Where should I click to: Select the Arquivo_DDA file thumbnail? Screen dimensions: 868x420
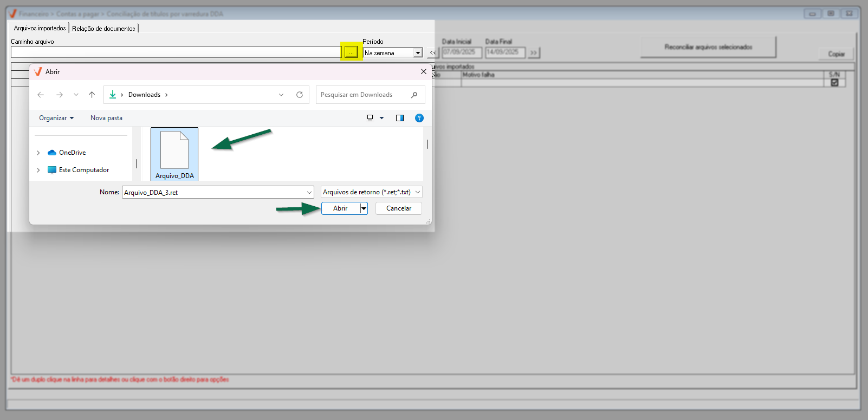coord(174,154)
